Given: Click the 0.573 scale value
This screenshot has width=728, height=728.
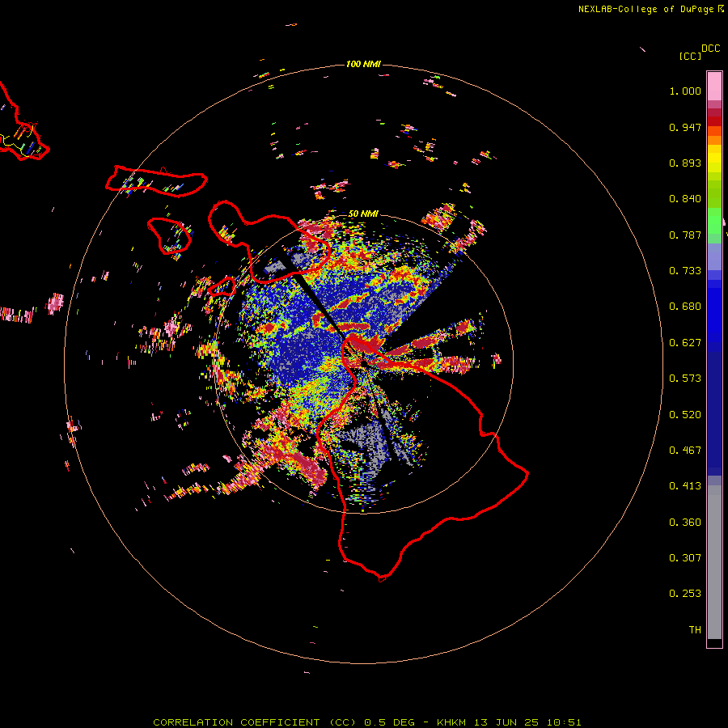Looking at the screenshot, I should point(685,379).
